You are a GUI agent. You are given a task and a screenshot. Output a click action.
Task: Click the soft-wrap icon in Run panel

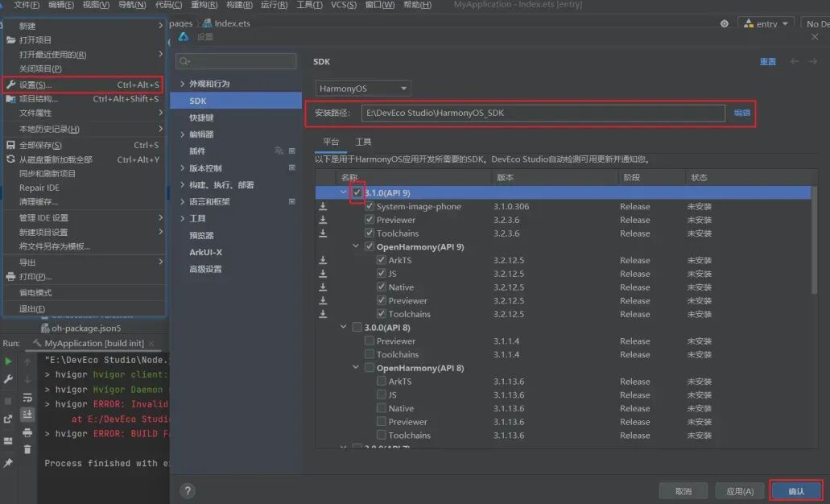click(27, 397)
